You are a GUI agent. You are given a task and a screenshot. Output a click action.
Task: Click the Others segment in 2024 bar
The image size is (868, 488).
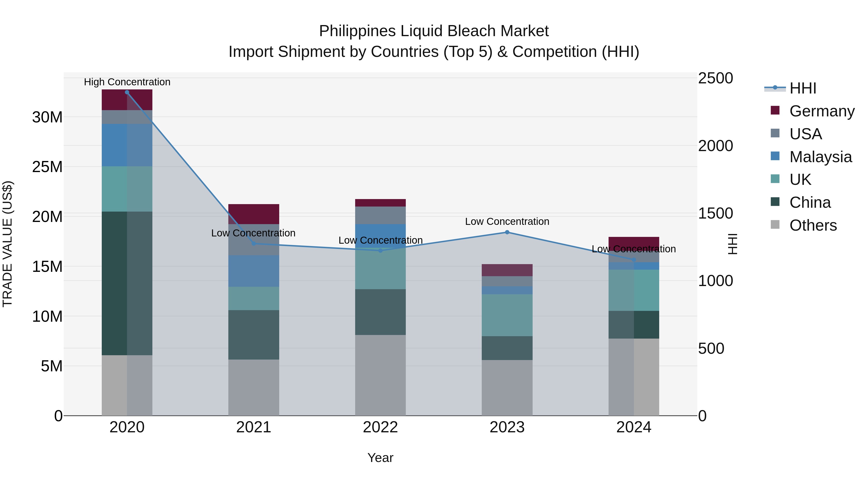click(x=634, y=377)
